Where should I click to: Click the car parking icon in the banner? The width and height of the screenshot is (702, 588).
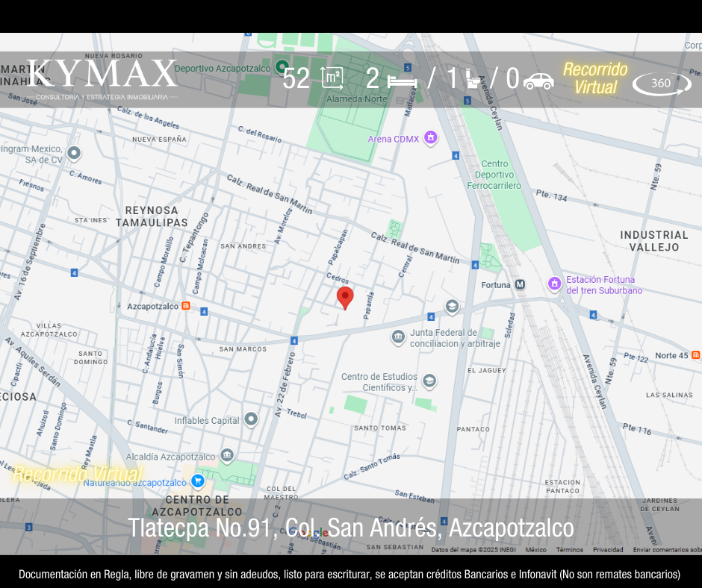pos(538,81)
